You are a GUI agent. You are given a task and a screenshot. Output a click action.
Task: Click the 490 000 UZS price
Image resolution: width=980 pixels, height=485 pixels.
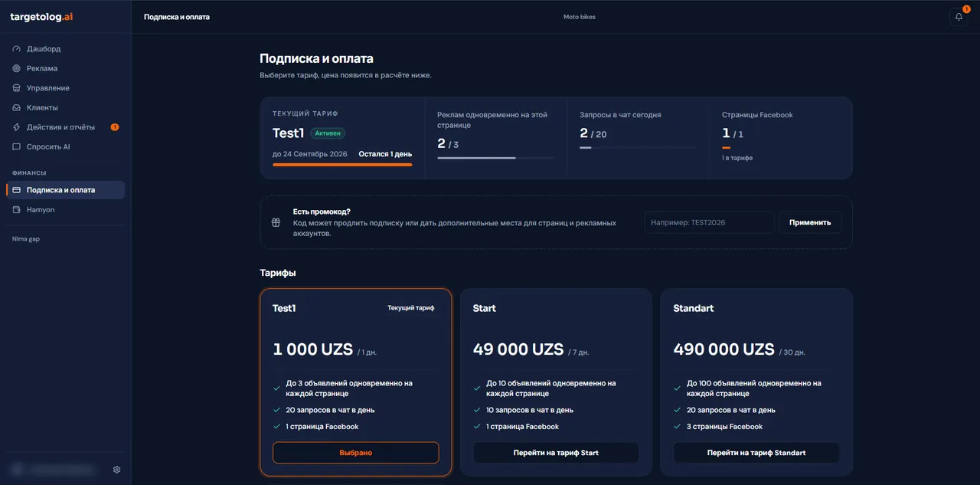[x=724, y=349]
